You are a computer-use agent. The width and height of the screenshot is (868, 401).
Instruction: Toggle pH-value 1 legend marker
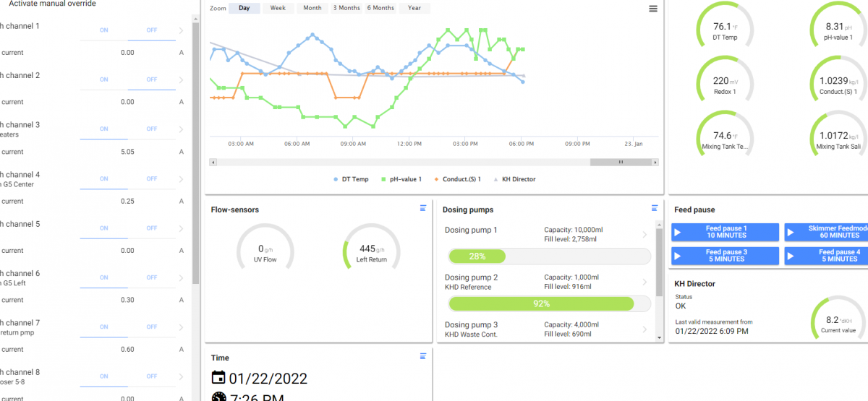tap(383, 179)
